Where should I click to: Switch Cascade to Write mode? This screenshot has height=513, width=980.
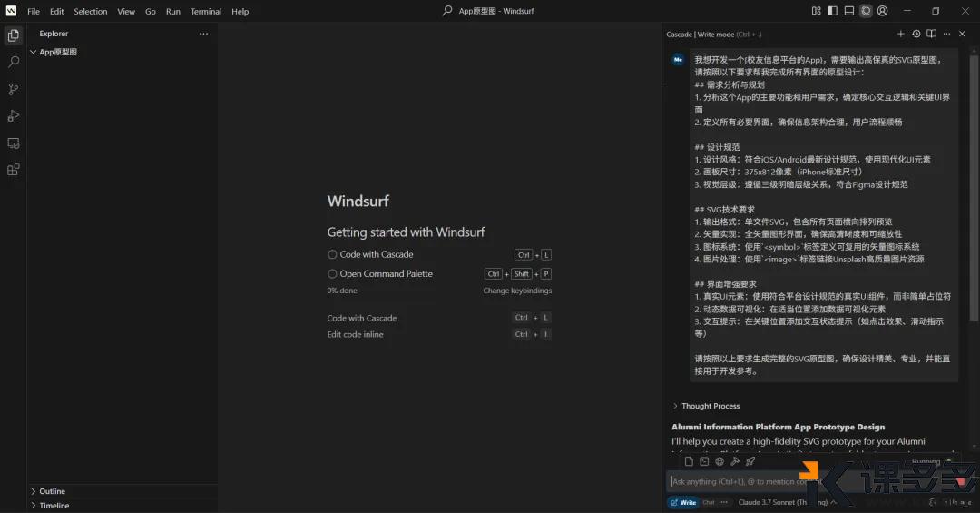pyautogui.click(x=683, y=502)
